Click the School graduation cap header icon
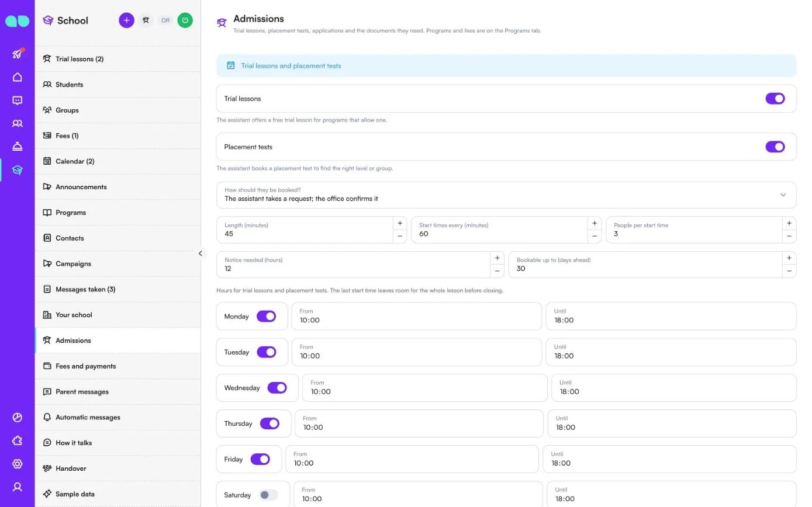 (x=48, y=20)
